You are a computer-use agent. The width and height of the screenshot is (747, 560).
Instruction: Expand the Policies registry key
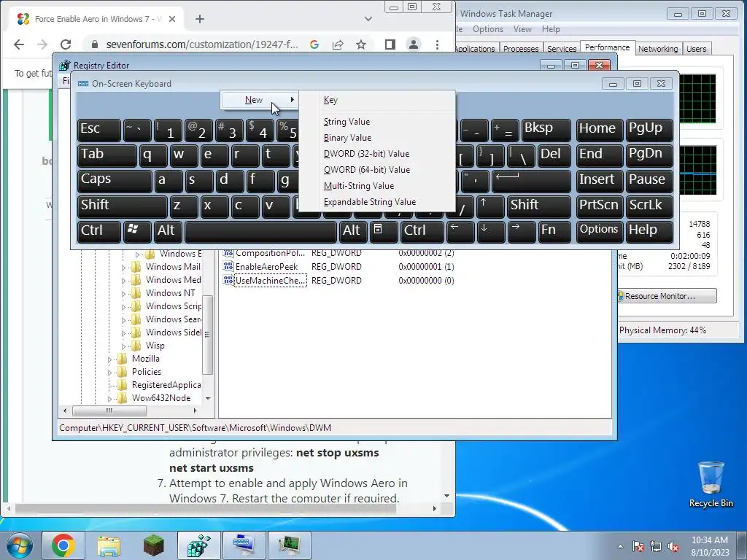point(109,373)
